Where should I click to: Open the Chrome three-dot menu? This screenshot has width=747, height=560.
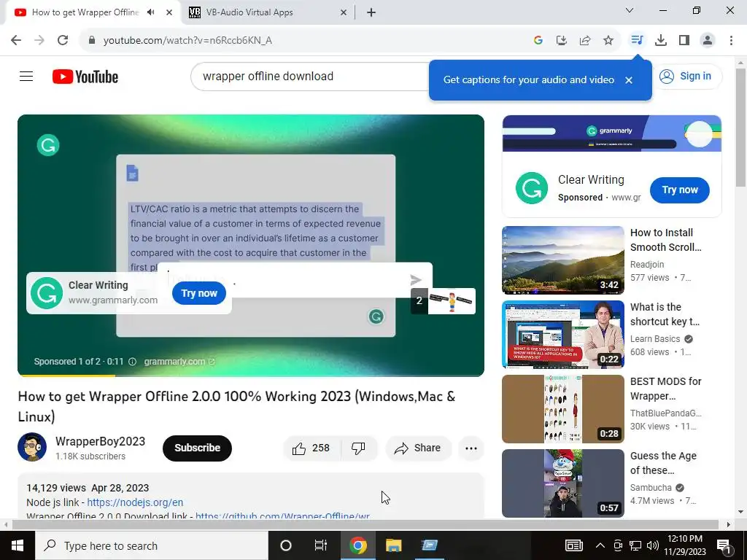731,41
